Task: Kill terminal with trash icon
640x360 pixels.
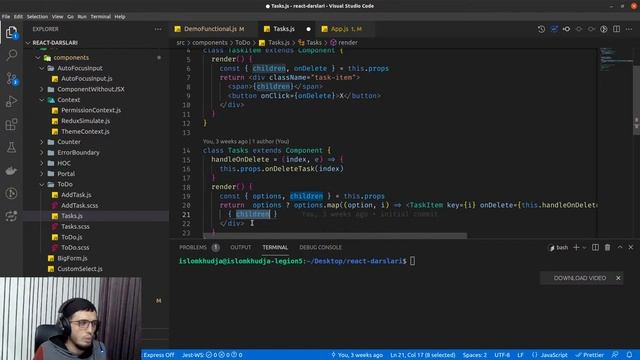Action: [x=607, y=247]
